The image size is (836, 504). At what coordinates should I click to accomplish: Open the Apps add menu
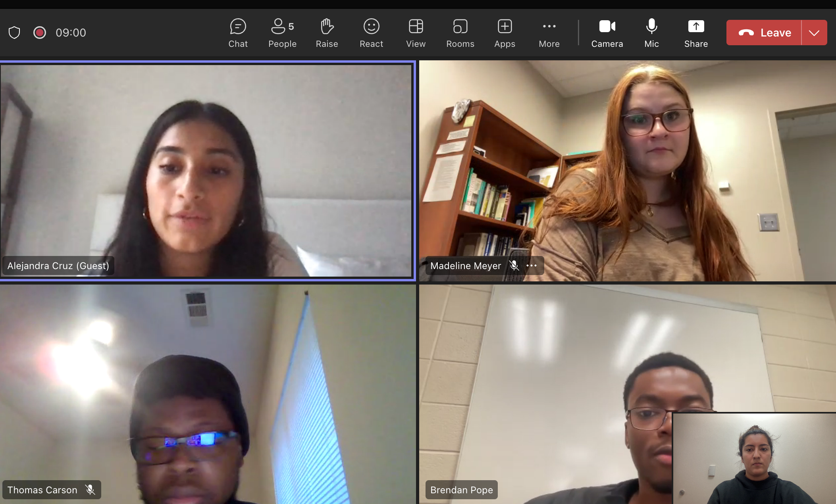[x=505, y=33]
